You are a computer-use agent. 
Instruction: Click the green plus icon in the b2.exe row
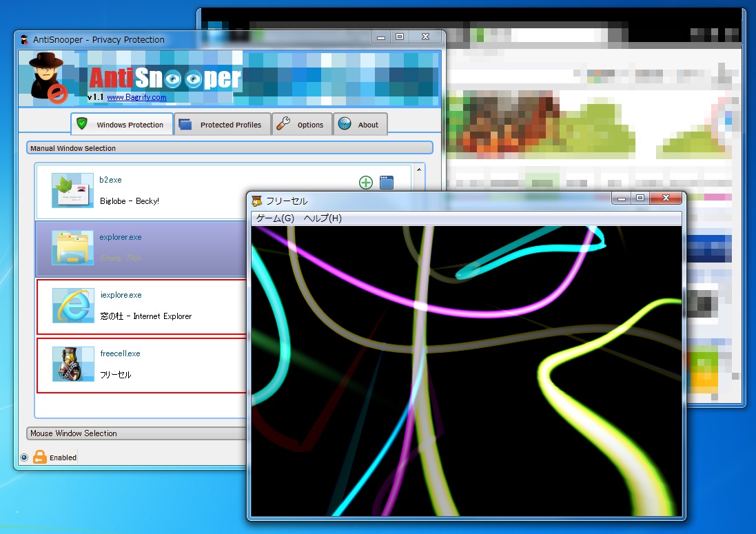click(x=366, y=183)
